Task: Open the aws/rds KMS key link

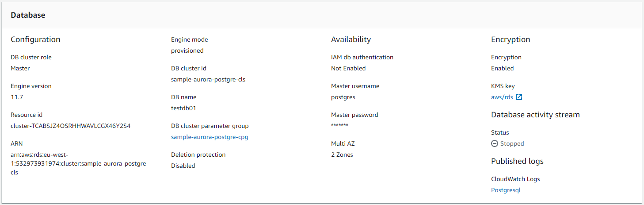Action: coord(502,97)
